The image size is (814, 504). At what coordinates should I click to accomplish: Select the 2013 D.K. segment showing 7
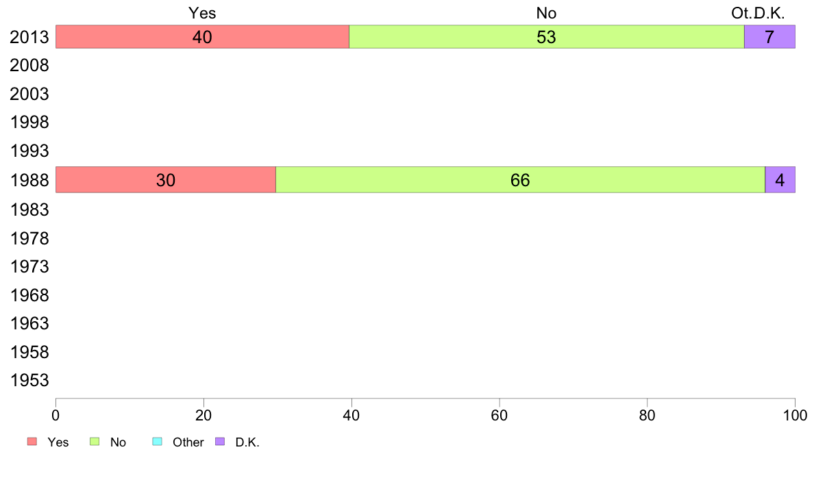(770, 37)
